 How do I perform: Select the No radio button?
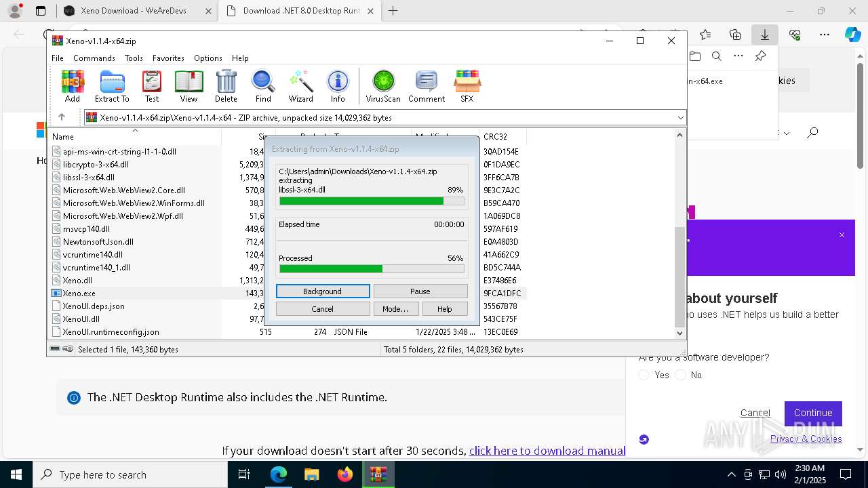[680, 375]
